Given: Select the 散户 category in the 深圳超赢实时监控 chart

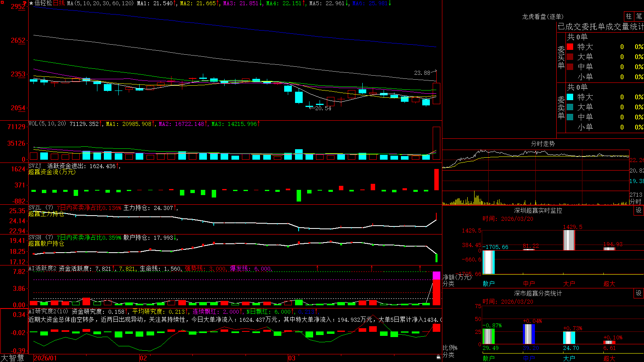Looking at the screenshot, I should (489, 284).
